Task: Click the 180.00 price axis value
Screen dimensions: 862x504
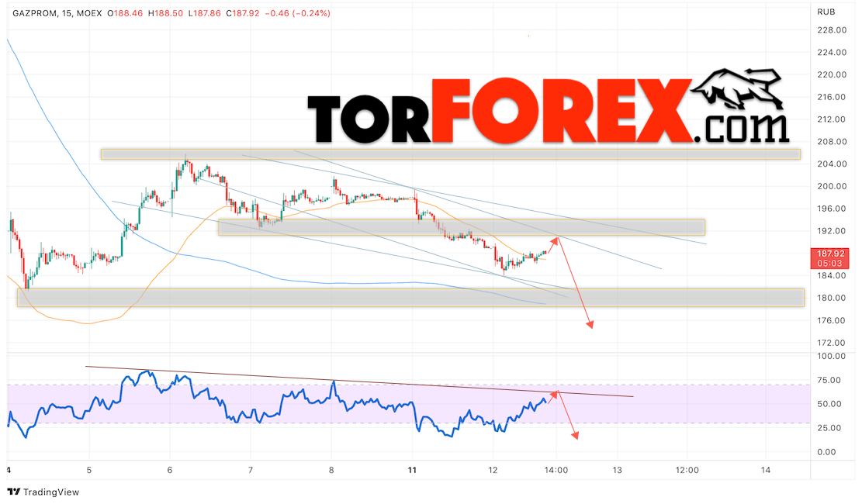Action: (x=832, y=298)
